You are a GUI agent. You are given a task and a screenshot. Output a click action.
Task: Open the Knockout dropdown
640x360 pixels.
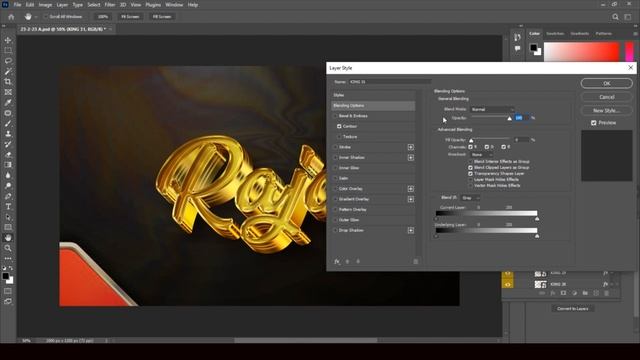[x=482, y=155]
